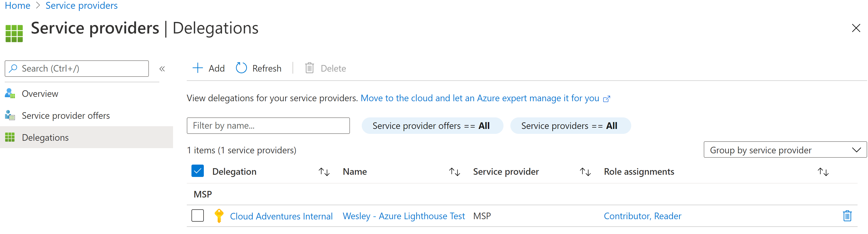Click the plus icon beside Add
The image size is (868, 234).
click(197, 68)
